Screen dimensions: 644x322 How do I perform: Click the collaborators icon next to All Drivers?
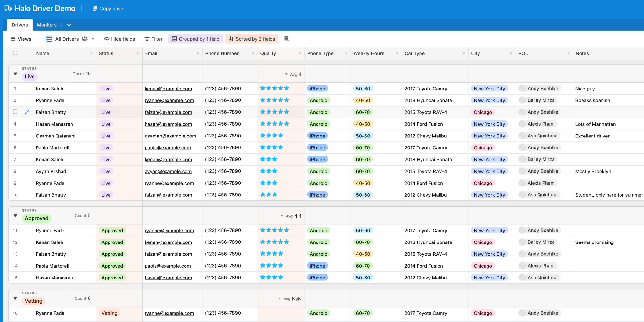pos(84,39)
